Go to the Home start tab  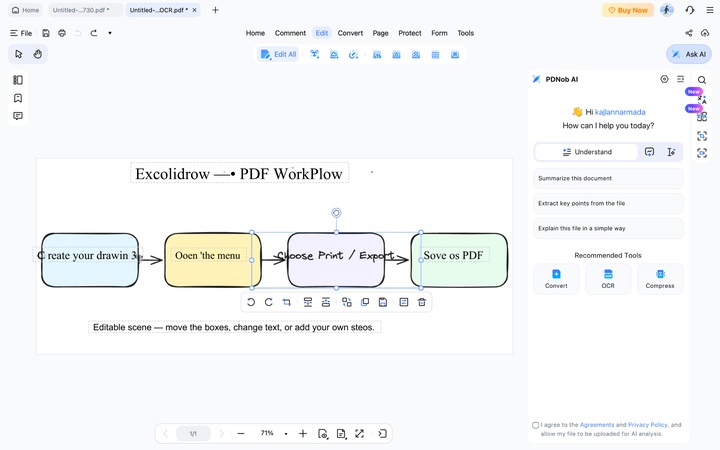click(25, 10)
